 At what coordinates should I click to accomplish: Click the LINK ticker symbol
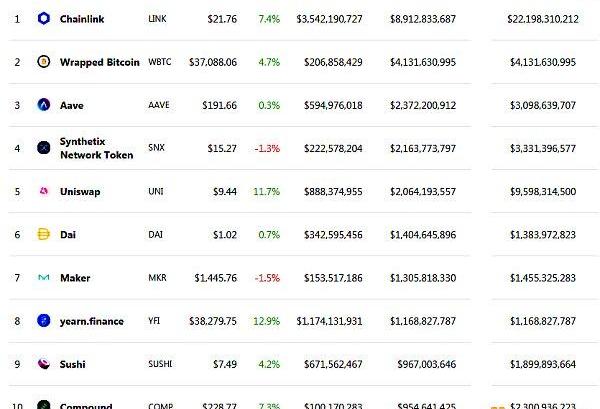157,18
